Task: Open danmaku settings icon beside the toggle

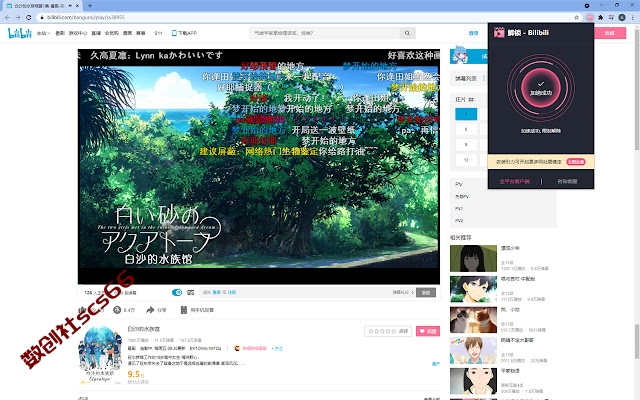Action: click(x=191, y=292)
